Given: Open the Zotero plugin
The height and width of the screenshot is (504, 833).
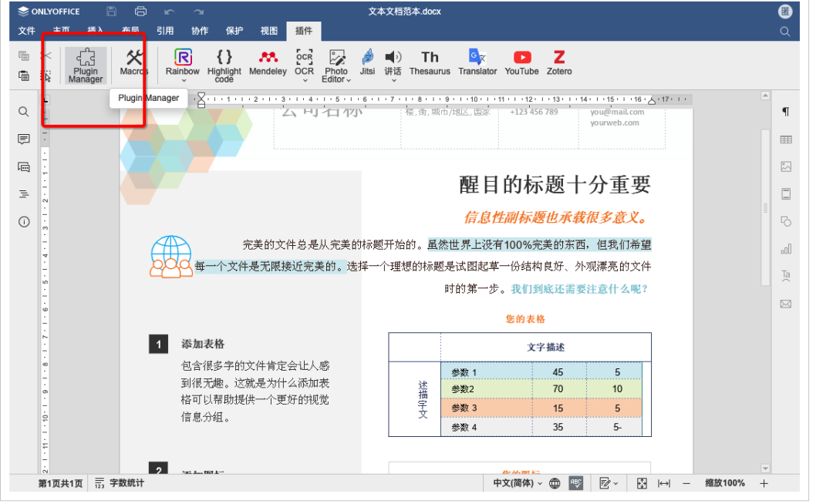Looking at the screenshot, I should click(x=559, y=62).
